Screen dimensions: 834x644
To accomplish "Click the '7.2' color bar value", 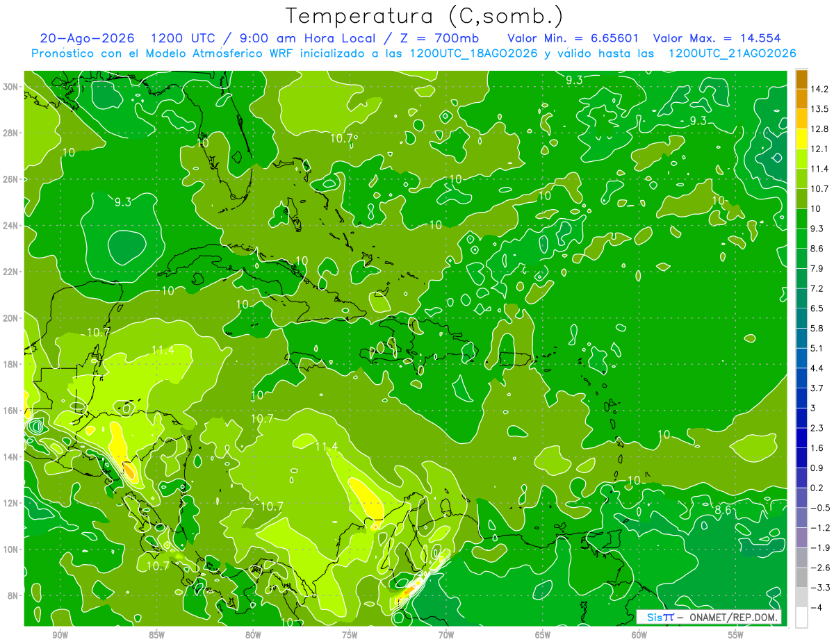I will 817,288.
